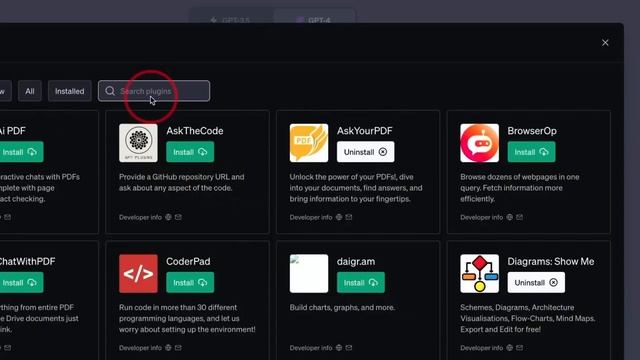This screenshot has height=360, width=640.
Task: Open AskTheCode developer email icon
Action: pos(178,217)
